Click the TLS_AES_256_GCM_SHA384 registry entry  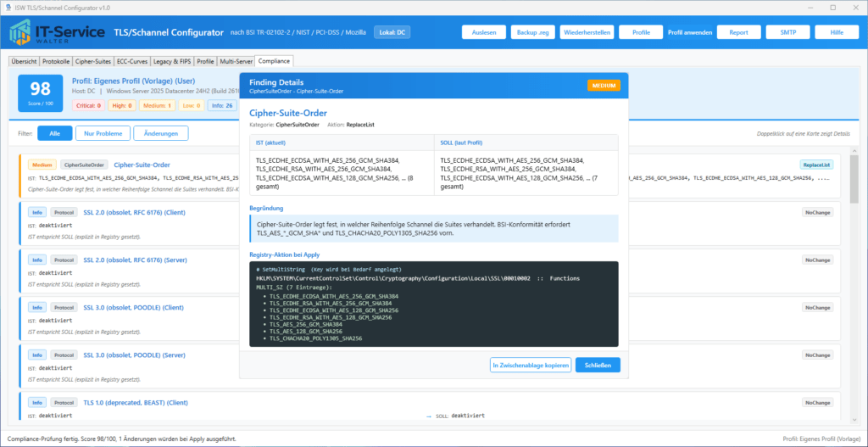[306, 323]
